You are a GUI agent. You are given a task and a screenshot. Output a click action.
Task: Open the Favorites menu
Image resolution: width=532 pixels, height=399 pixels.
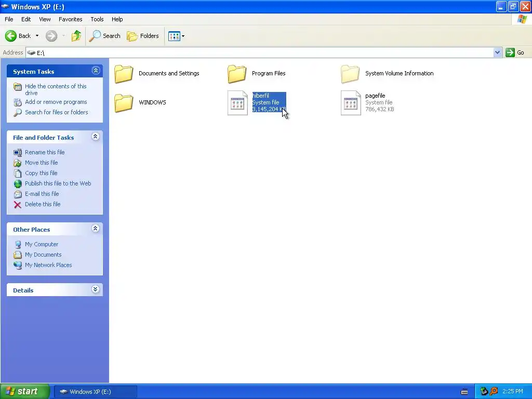click(70, 19)
